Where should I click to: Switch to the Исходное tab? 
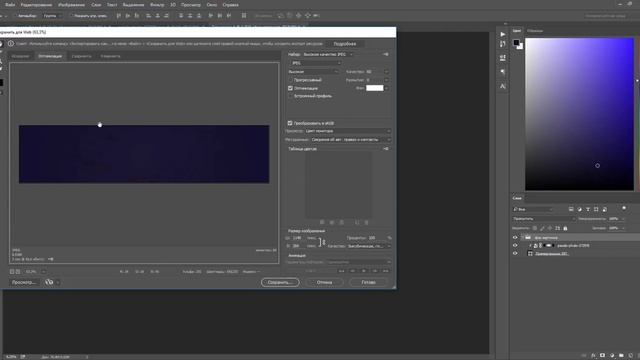pos(20,56)
